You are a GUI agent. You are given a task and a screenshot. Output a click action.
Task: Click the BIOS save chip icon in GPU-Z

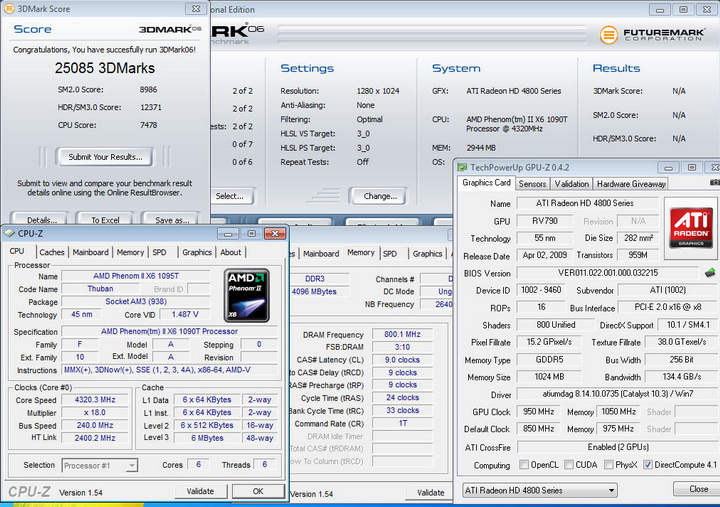pyautogui.click(x=710, y=273)
